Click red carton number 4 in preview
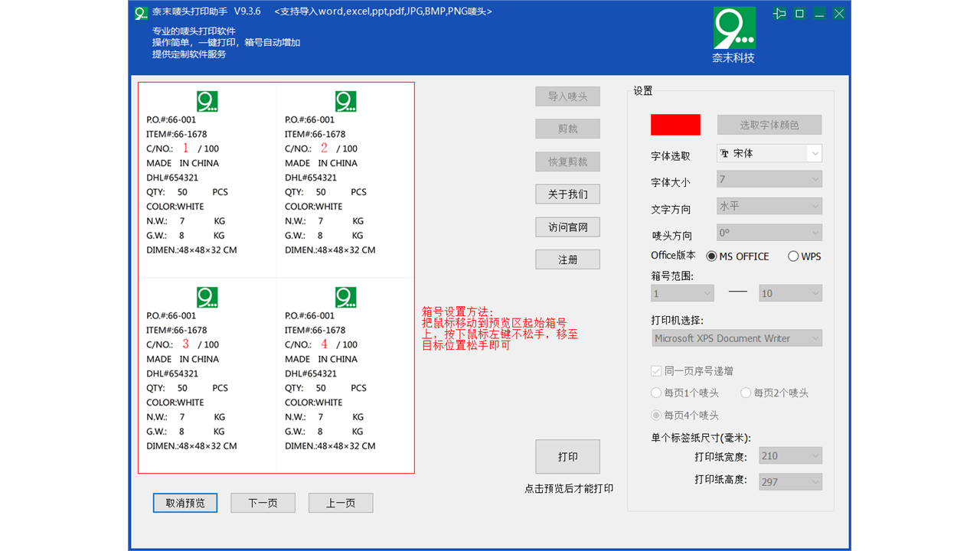This screenshot has height=551, width=980. 325,344
